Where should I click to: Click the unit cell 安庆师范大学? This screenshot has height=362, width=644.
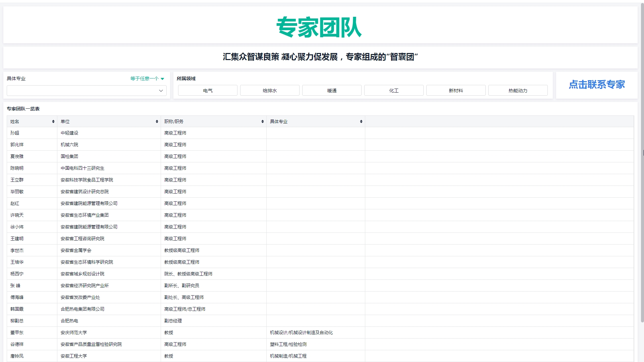point(109,332)
